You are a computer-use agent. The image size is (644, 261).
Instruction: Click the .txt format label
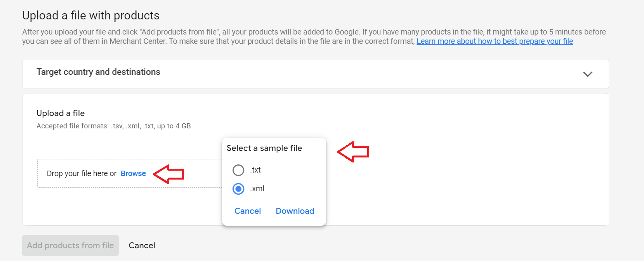[255, 170]
